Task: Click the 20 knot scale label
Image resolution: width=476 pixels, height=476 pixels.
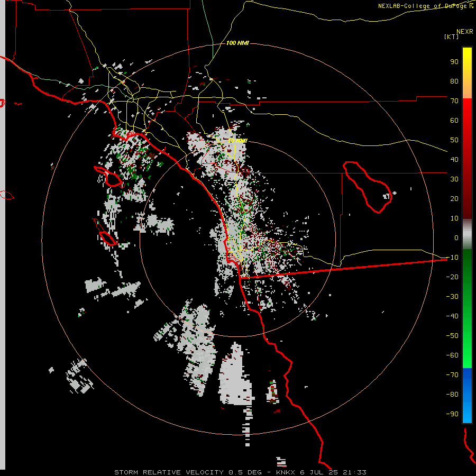Action: 454,198
